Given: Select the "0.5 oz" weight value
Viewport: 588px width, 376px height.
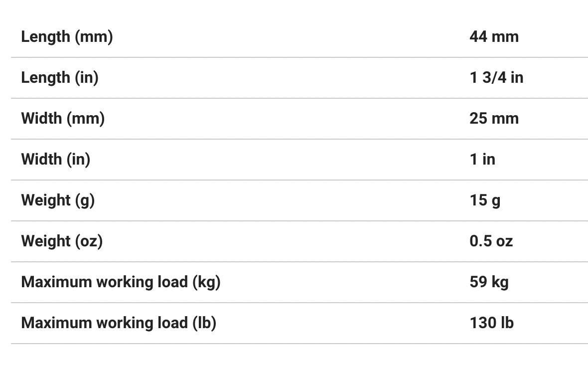Looking at the screenshot, I should (491, 241).
